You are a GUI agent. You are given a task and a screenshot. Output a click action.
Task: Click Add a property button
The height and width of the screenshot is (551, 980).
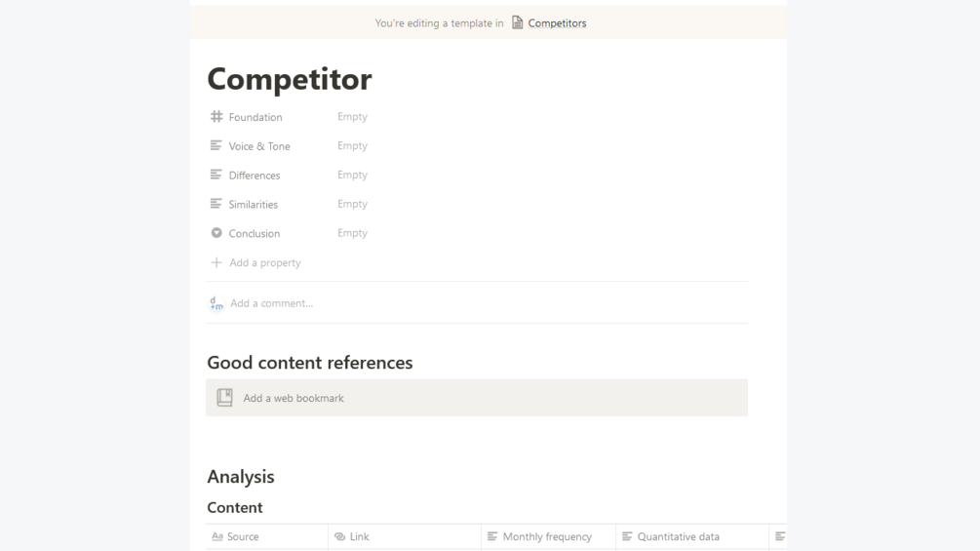[264, 263]
